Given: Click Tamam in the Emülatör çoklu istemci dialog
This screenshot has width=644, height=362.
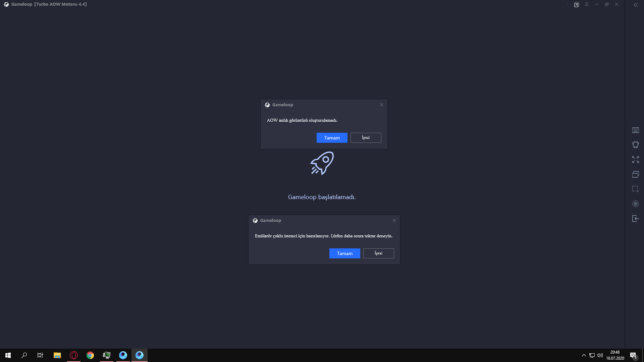Looking at the screenshot, I should coord(344,253).
